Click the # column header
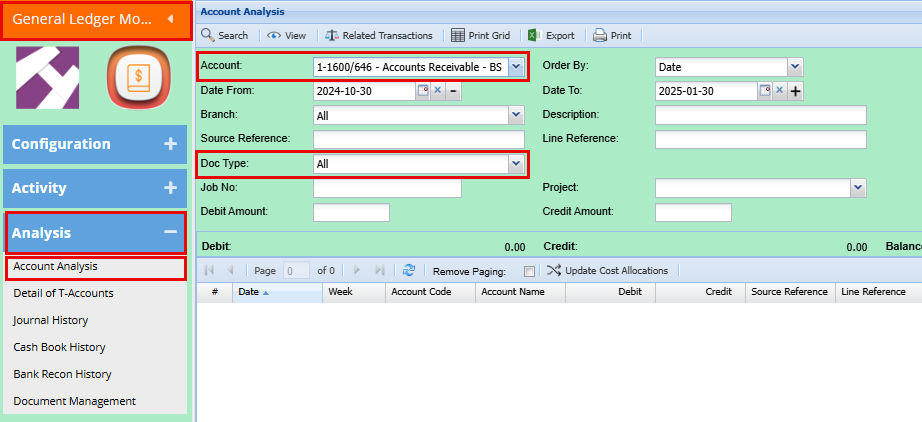Screen dimensions: 922x422 (x=215, y=292)
